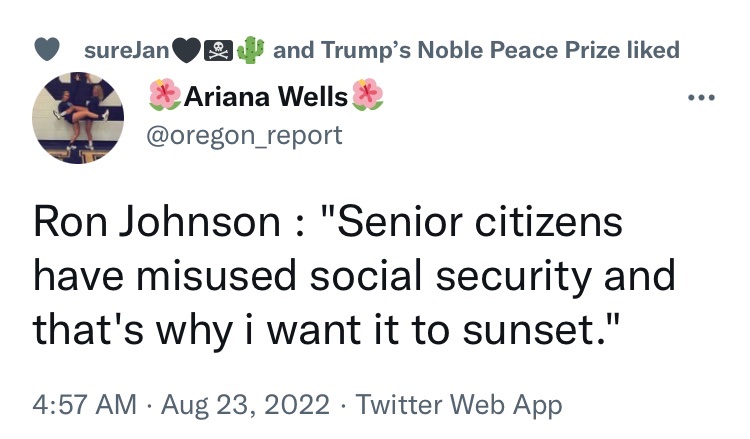750x439 pixels.
Task: Click the gray heart liked icon
Action: click(x=56, y=50)
